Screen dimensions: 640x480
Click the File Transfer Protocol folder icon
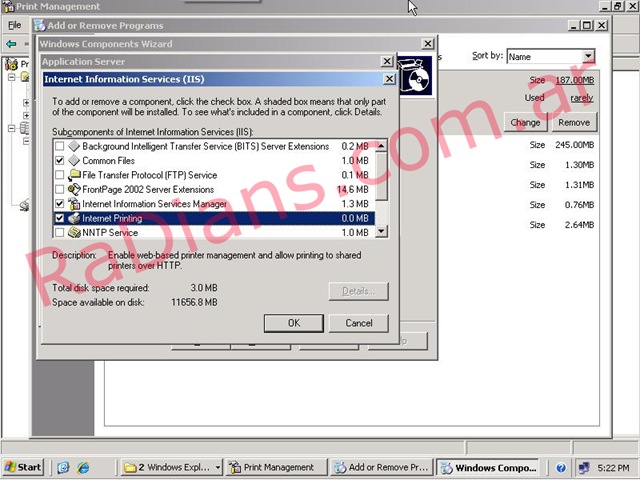(74, 175)
